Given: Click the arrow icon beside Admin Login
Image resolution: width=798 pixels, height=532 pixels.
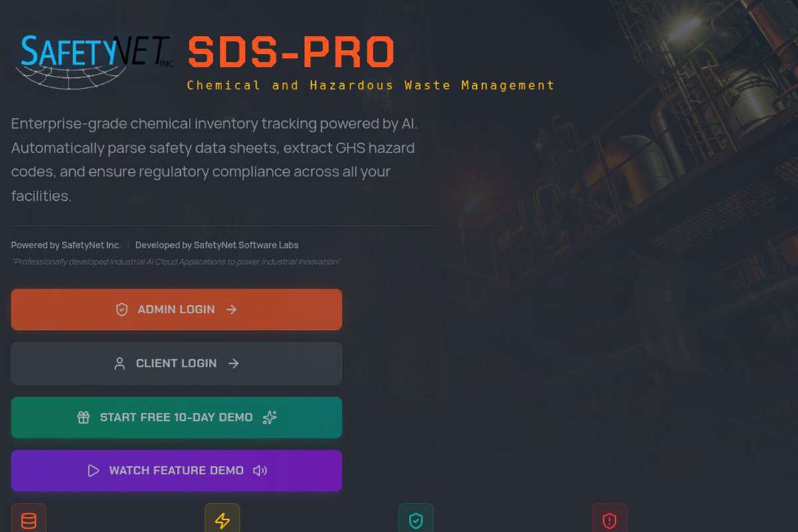Looking at the screenshot, I should tap(231, 309).
